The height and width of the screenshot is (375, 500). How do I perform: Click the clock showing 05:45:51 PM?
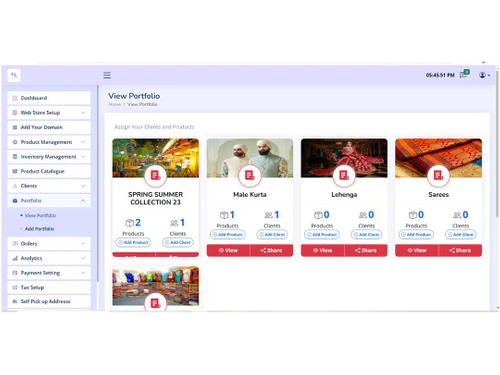click(440, 75)
